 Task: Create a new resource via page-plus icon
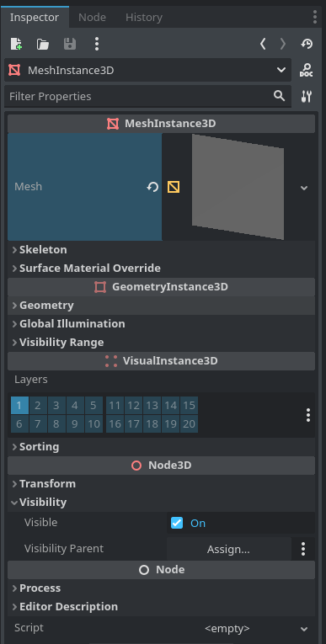click(17, 44)
